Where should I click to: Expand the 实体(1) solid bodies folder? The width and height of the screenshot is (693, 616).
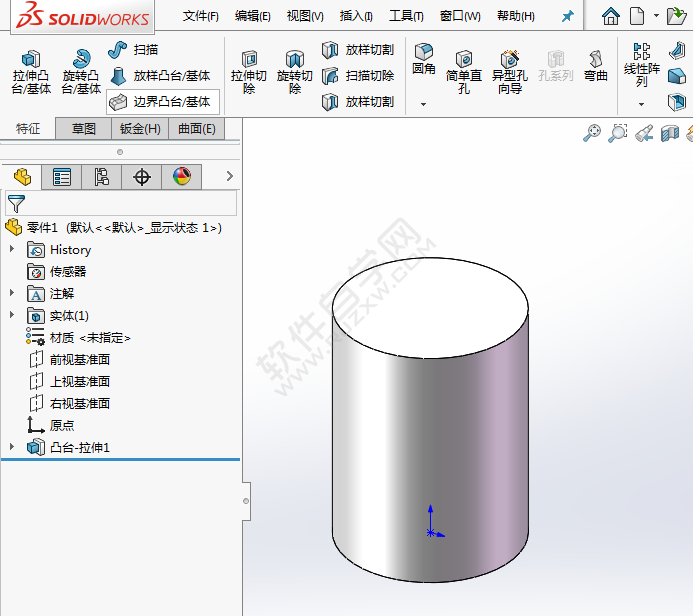(12, 315)
